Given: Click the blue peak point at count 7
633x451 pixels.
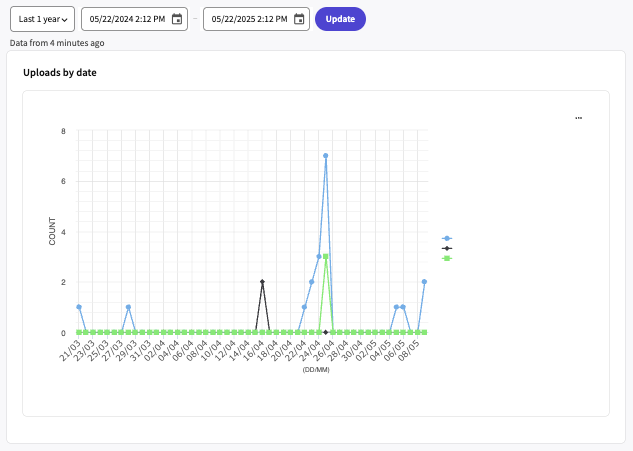Looking at the screenshot, I should 326,156.
